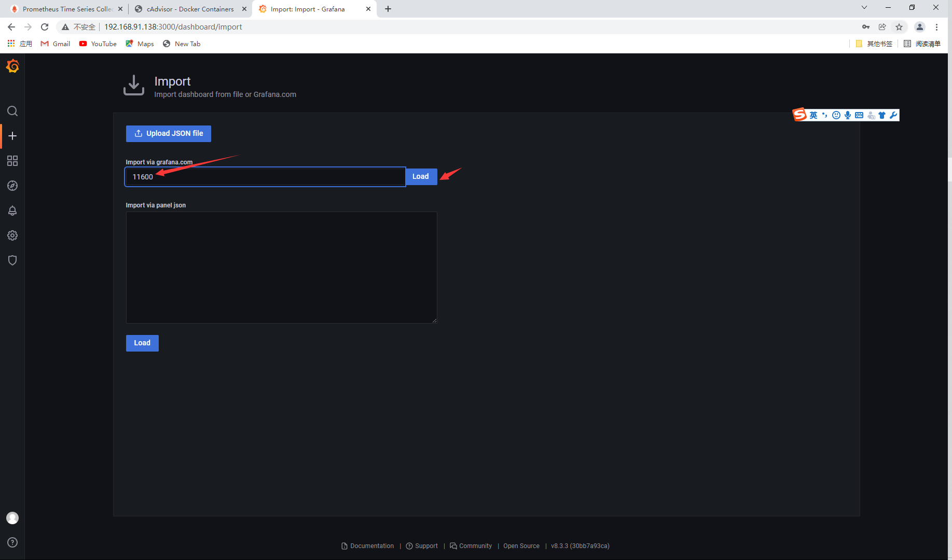
Task: Open Community footer link
Action: pos(471,546)
